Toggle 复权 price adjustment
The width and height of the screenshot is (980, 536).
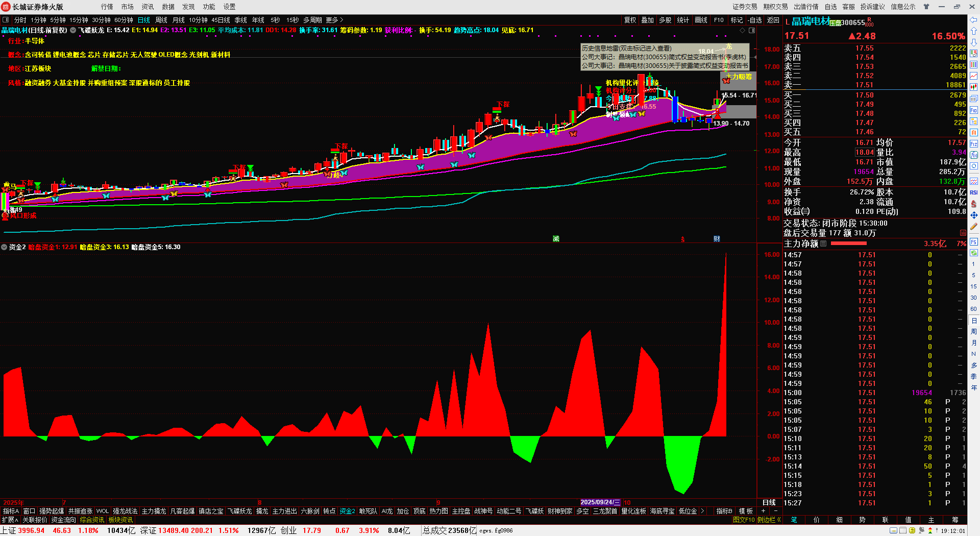630,20
